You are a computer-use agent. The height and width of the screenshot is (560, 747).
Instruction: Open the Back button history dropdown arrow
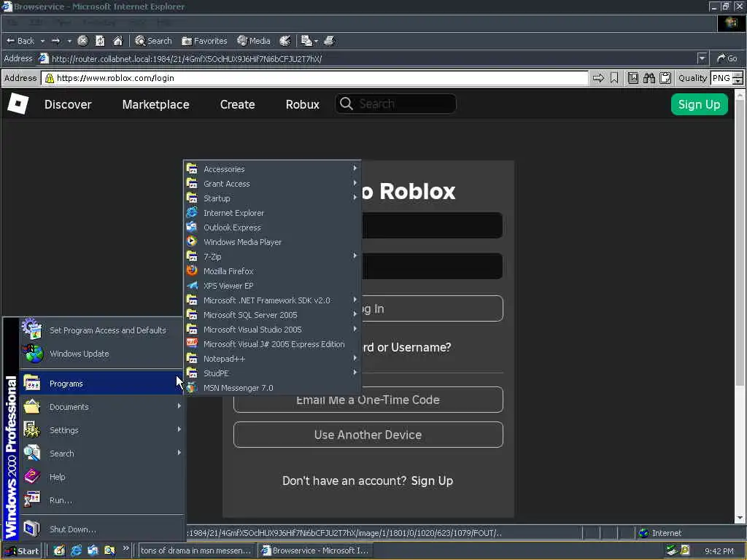tap(42, 41)
